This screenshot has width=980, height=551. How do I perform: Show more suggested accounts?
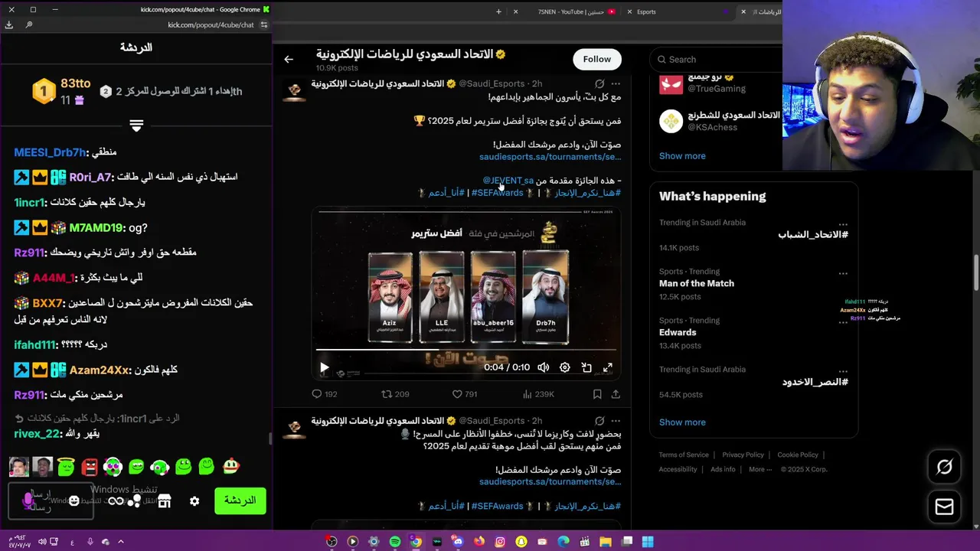[x=682, y=155]
